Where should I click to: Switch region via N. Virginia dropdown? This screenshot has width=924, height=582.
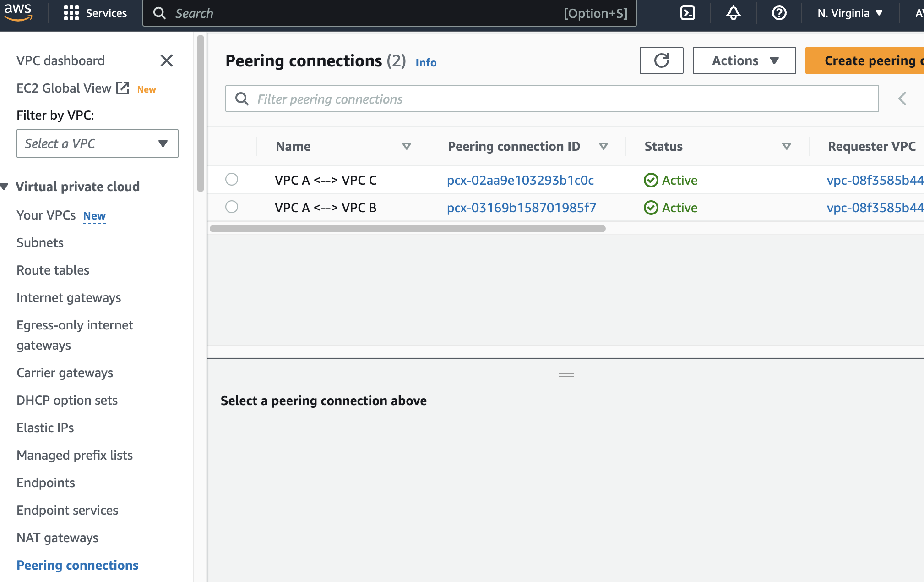tap(850, 13)
